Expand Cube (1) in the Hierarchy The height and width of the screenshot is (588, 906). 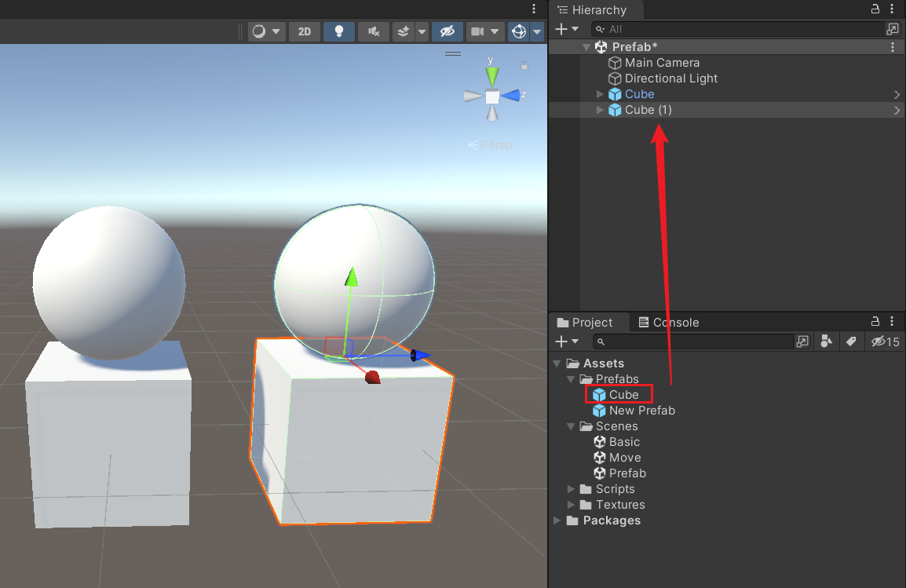(x=600, y=110)
